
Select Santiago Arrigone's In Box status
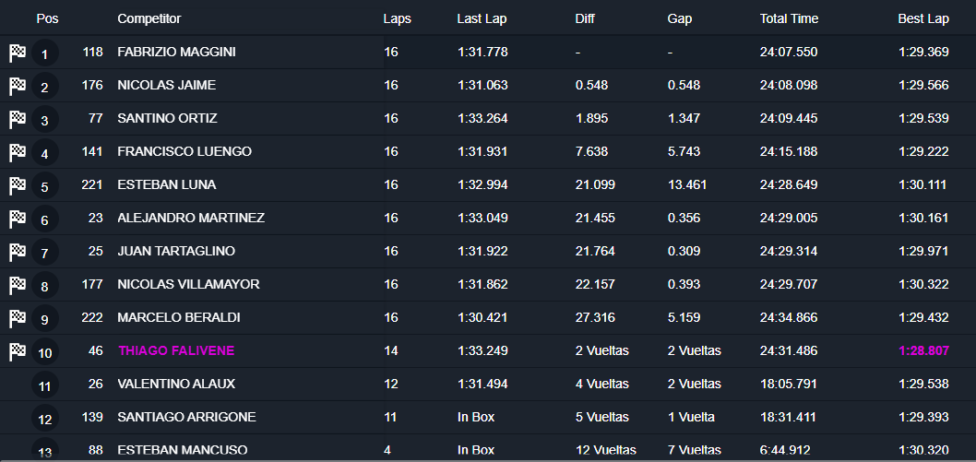[x=476, y=417]
